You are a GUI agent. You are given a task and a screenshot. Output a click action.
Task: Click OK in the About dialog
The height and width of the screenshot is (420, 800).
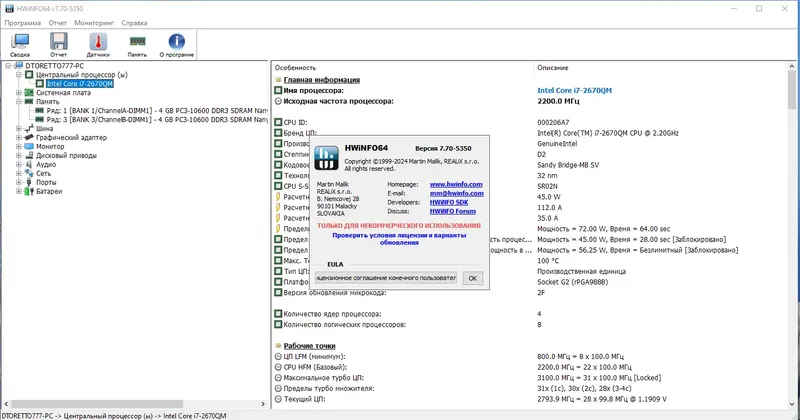[x=472, y=278]
